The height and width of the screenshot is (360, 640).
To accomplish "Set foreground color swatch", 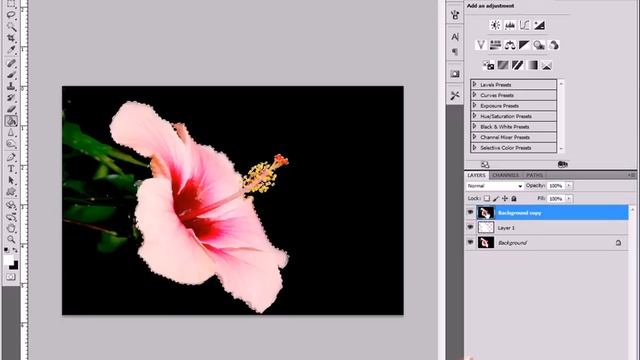I will click(x=8, y=260).
